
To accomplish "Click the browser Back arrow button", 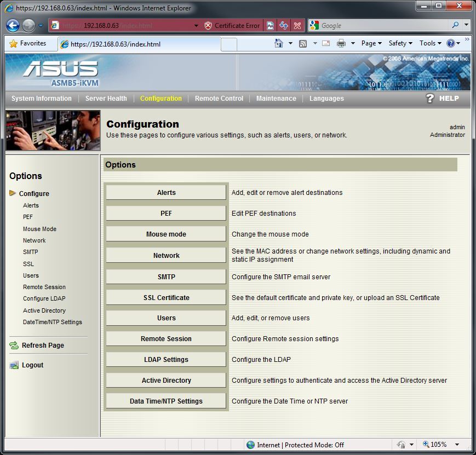I will [x=13, y=26].
